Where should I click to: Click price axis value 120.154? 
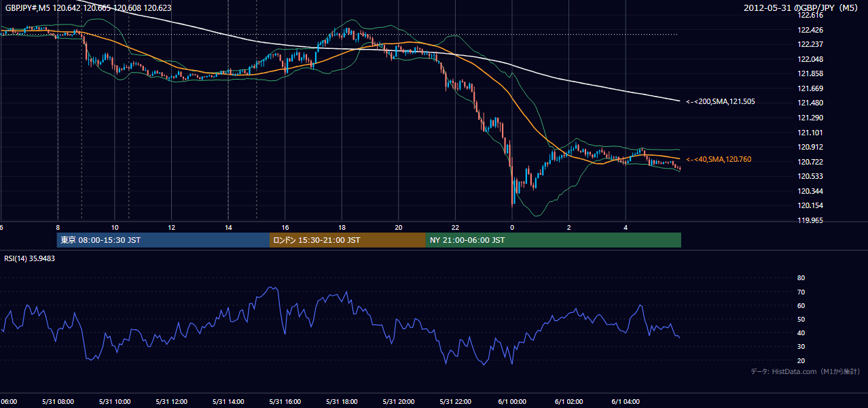[x=810, y=205]
